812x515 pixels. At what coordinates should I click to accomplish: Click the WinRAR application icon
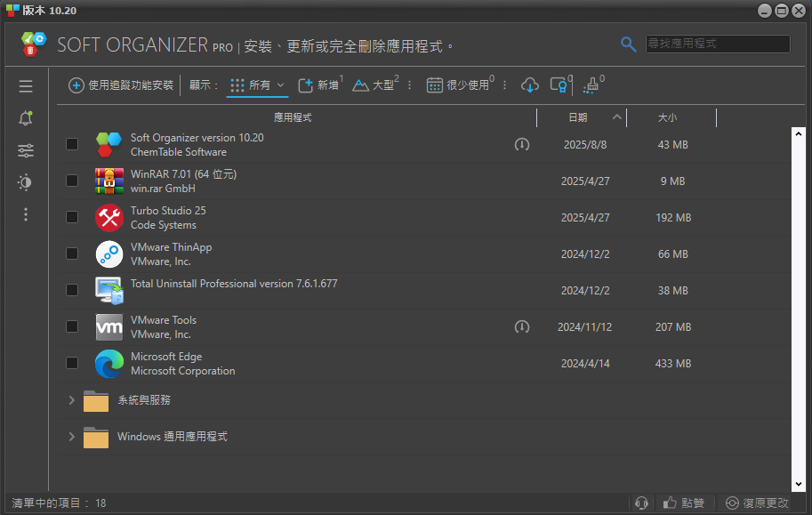point(109,181)
